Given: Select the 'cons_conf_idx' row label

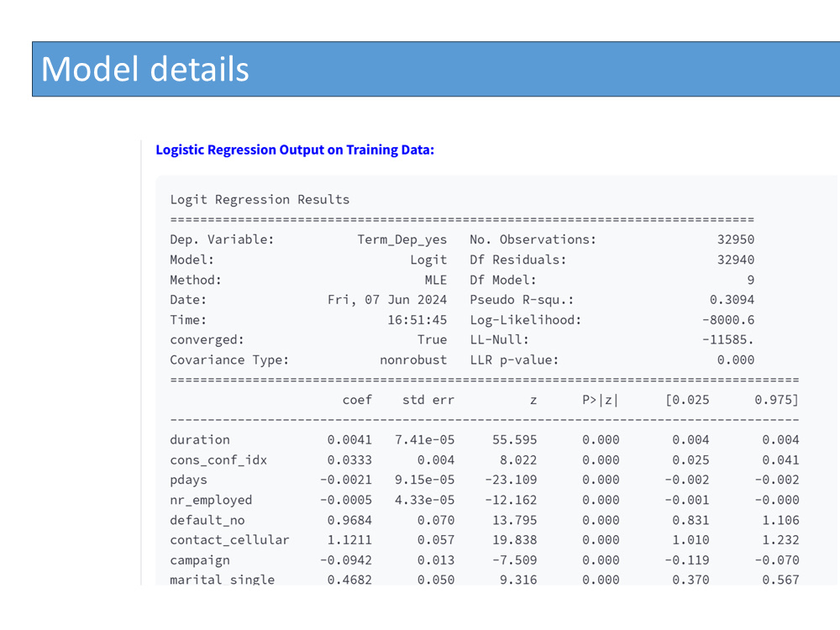Looking at the screenshot, I should click(218, 459).
